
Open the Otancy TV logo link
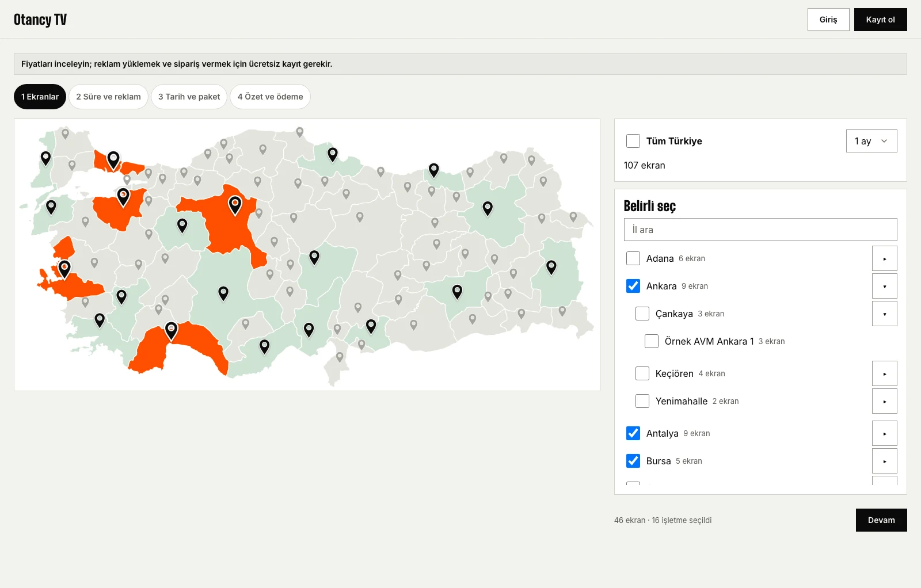40,20
